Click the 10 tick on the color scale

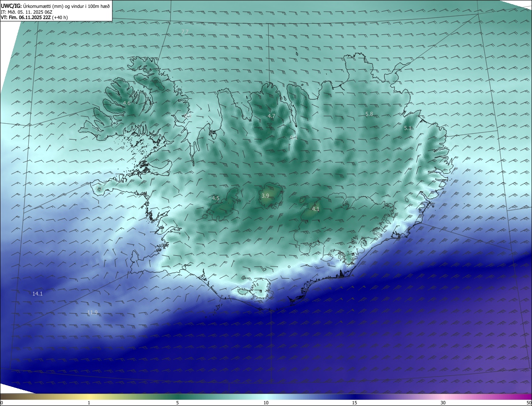pos(266,403)
